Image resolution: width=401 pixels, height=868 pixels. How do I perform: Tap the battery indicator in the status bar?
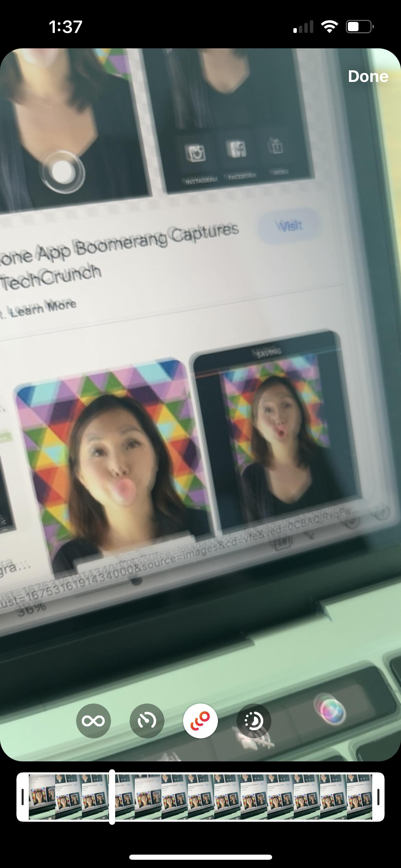click(360, 27)
